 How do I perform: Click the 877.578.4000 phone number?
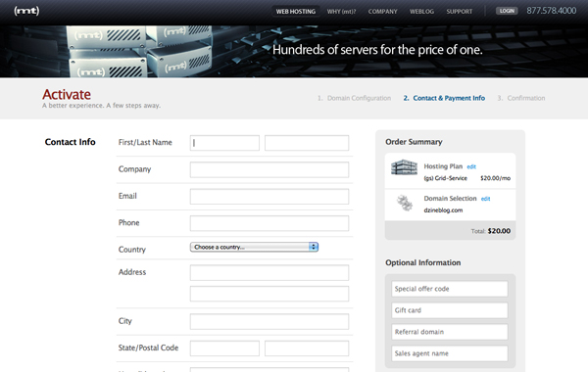tap(551, 11)
